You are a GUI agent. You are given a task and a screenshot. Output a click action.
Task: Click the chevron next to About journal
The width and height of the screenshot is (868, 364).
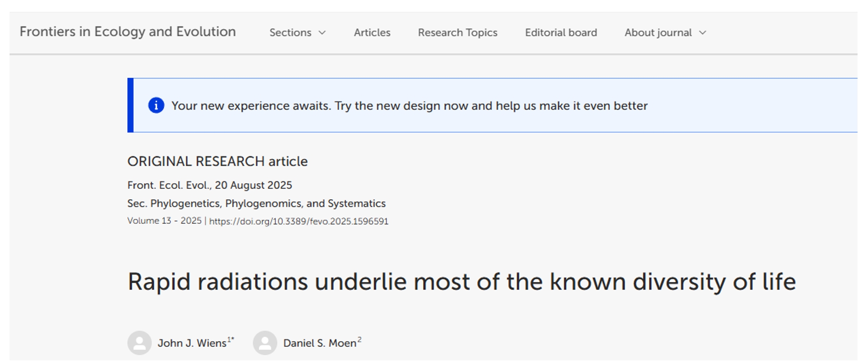tap(703, 33)
